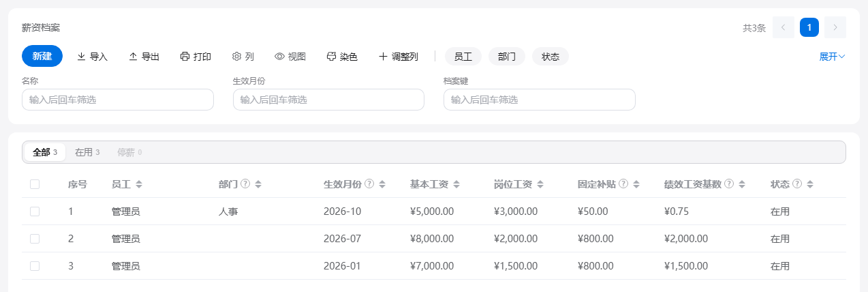Click the 2026-01 effective month cell
Screen dimensions: 868x292
tap(342, 266)
